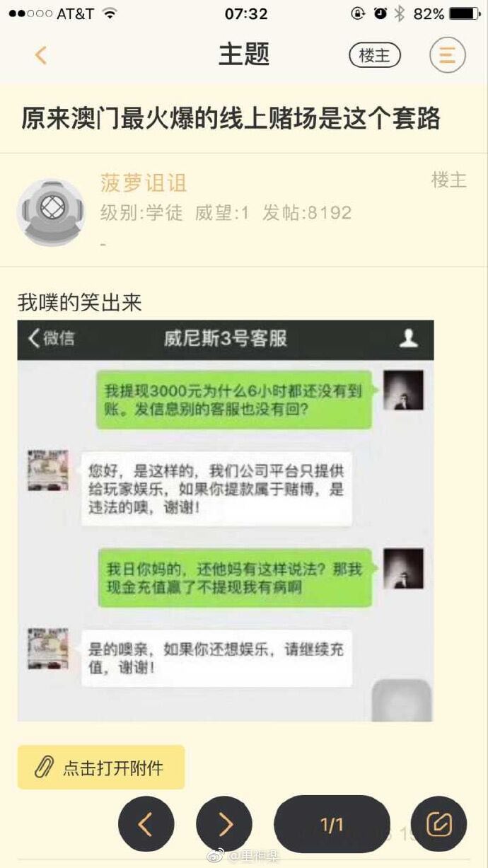488x868 pixels.
Task: Tap the post title about 澳门线上赌场
Action: pyautogui.click(x=231, y=118)
